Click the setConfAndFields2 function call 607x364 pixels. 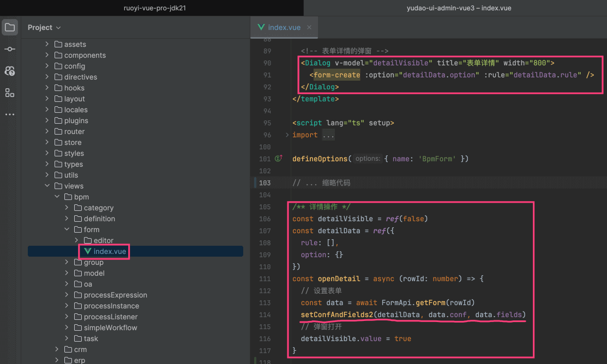336,315
